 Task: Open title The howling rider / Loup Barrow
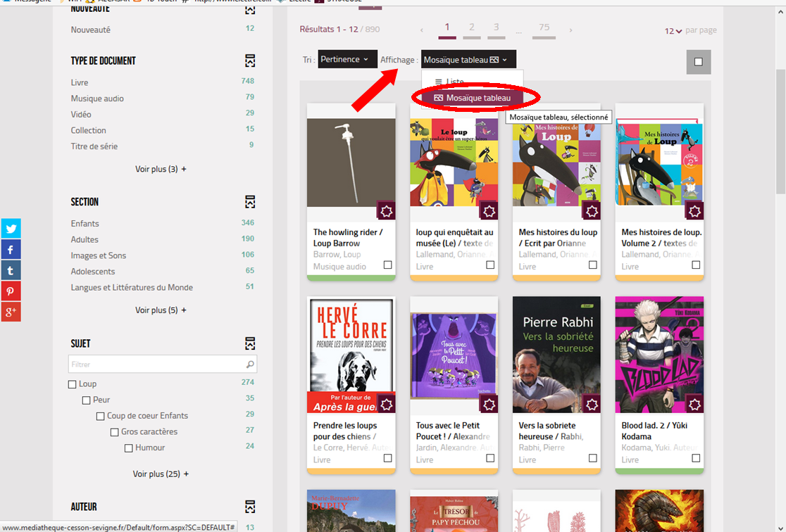point(348,237)
